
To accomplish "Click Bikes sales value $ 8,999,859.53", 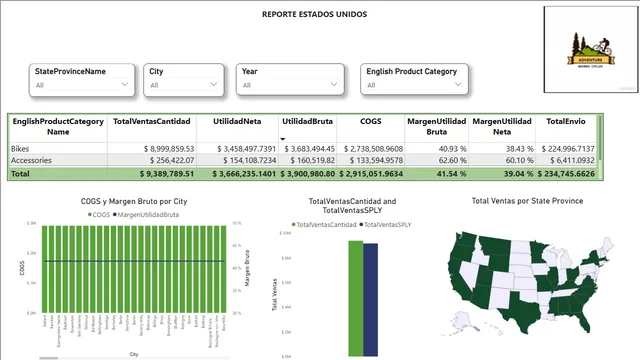I will point(169,149).
